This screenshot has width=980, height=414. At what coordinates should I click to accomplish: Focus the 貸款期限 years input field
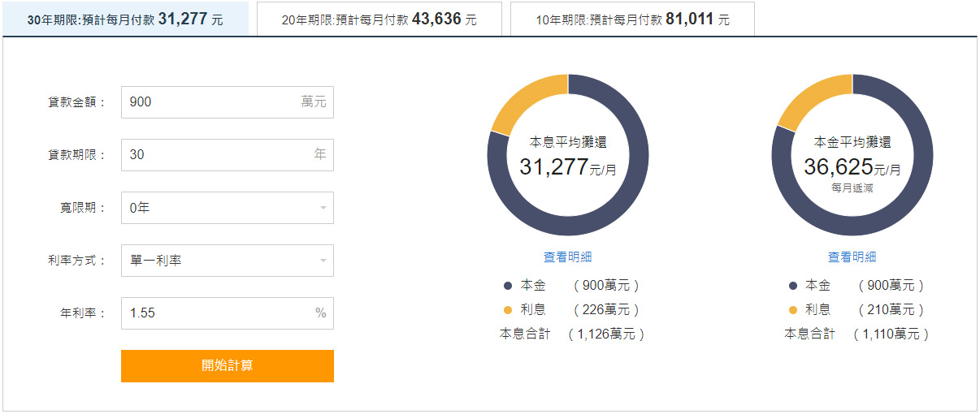click(211, 155)
